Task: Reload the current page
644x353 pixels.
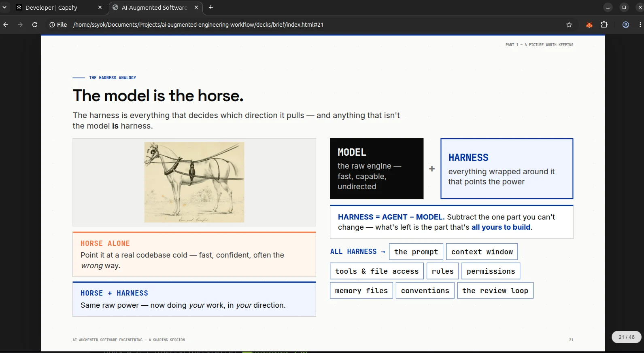Action: click(x=35, y=25)
